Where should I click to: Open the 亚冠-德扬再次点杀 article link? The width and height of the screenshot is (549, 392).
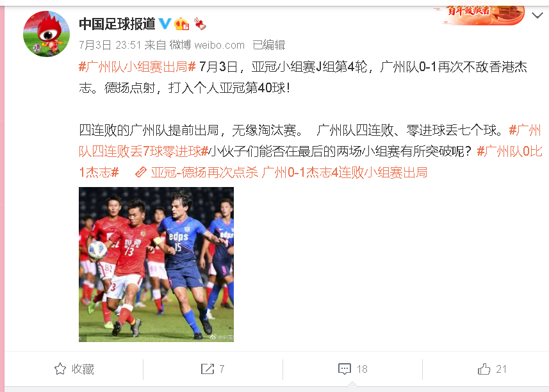pyautogui.click(x=289, y=172)
